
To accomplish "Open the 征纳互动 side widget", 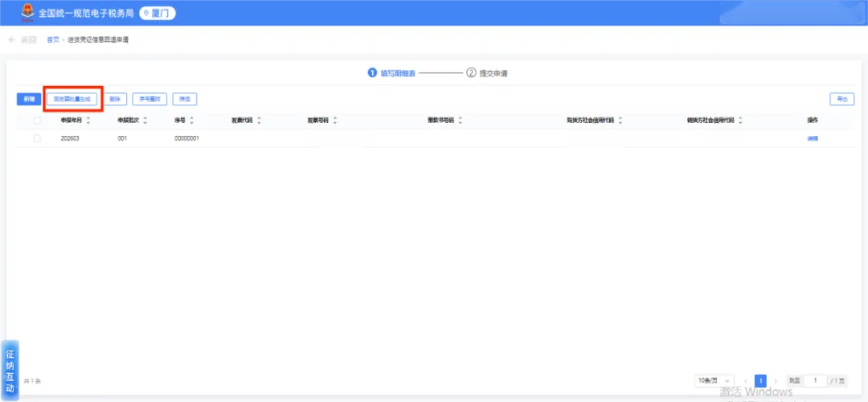I will click(10, 370).
